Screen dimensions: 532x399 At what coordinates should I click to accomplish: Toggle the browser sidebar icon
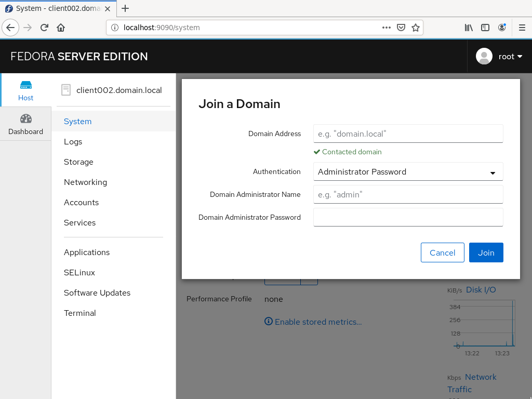point(485,28)
